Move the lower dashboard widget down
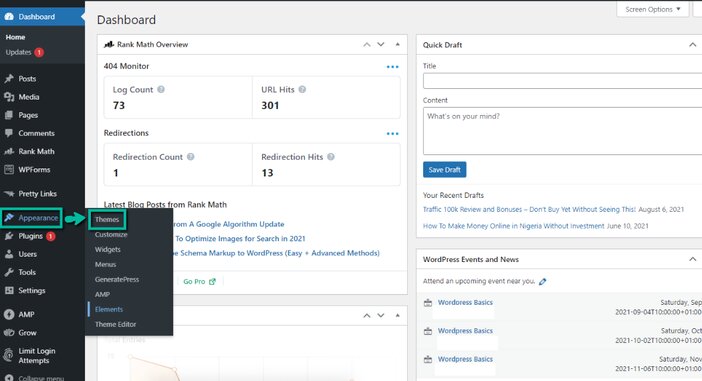Image resolution: width=702 pixels, height=381 pixels. pyautogui.click(x=381, y=316)
